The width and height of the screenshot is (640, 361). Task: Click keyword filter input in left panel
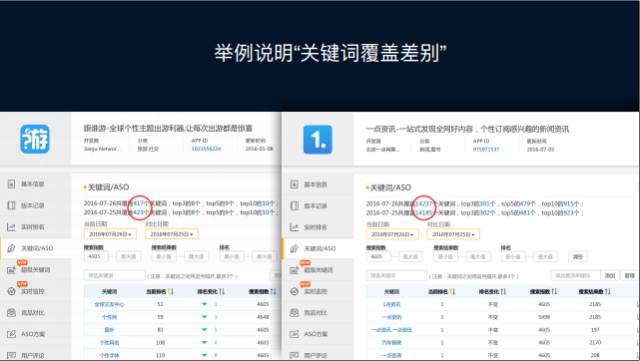(115, 276)
